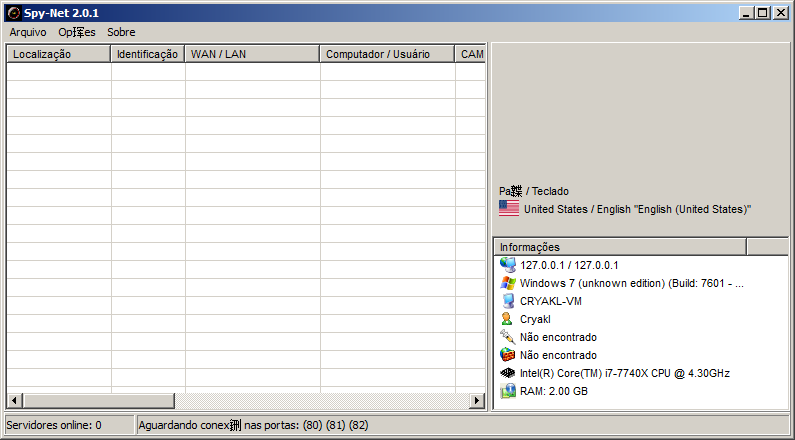Screen dimensions: 795x440
Task: Click the Spy-Net title bar app icon
Action: [13, 12]
